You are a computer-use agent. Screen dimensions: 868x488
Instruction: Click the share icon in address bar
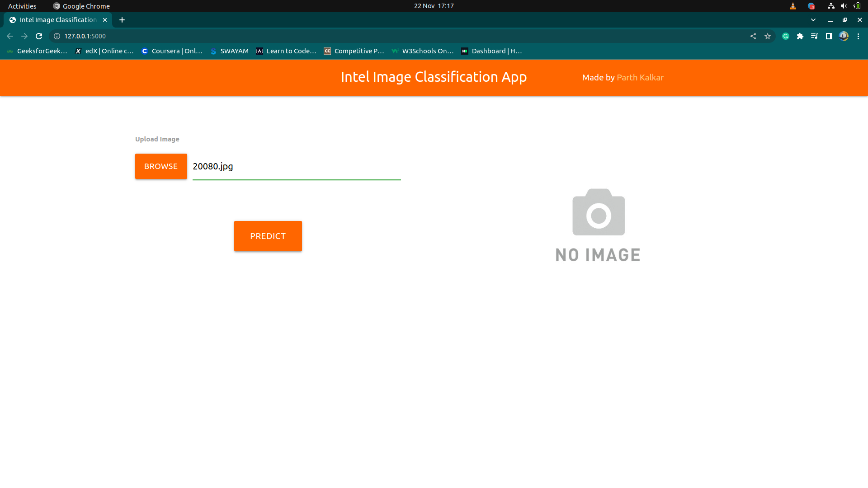pos(753,36)
